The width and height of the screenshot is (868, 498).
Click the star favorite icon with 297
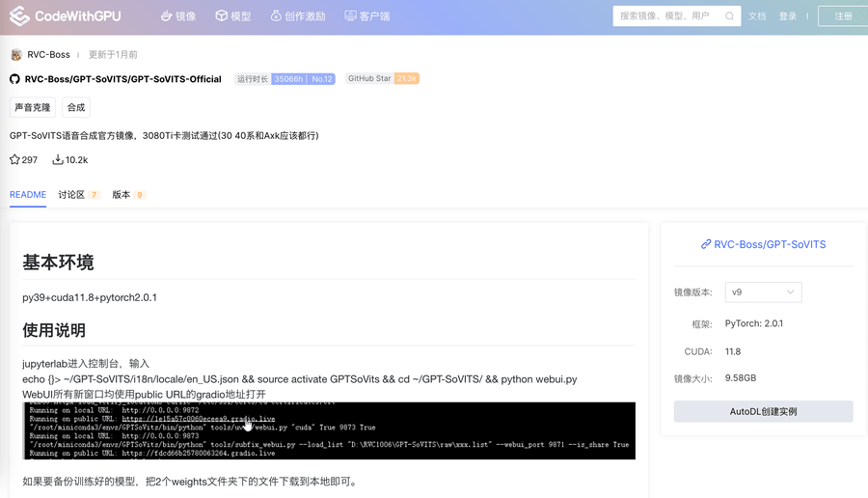click(x=14, y=159)
